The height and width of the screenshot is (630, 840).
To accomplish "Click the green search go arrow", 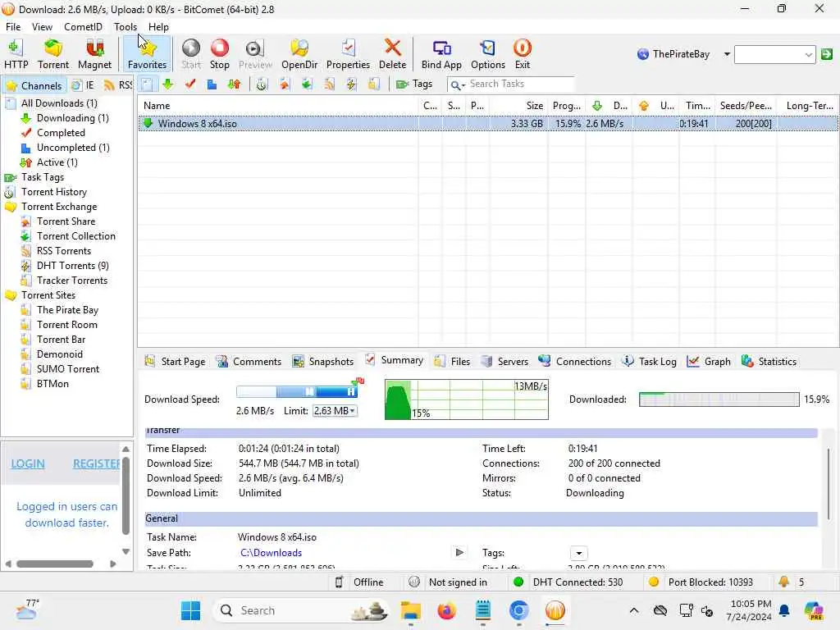I will [827, 54].
